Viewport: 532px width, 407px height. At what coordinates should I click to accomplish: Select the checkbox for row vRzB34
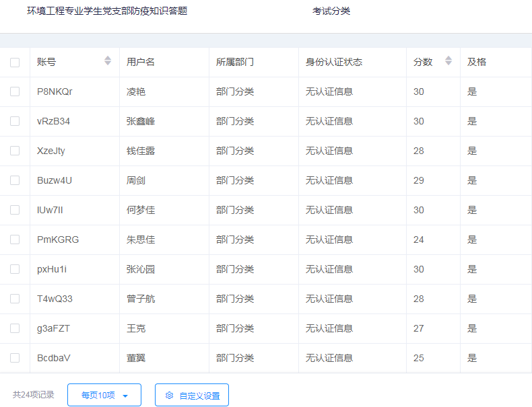pyautogui.click(x=15, y=121)
